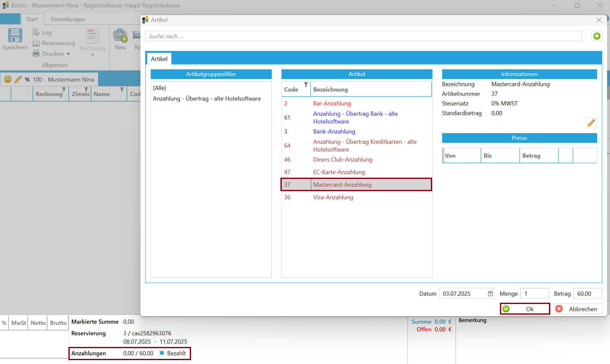Select the Mastercard-Anzahlung article
The height and width of the screenshot is (364, 610).
(357, 184)
